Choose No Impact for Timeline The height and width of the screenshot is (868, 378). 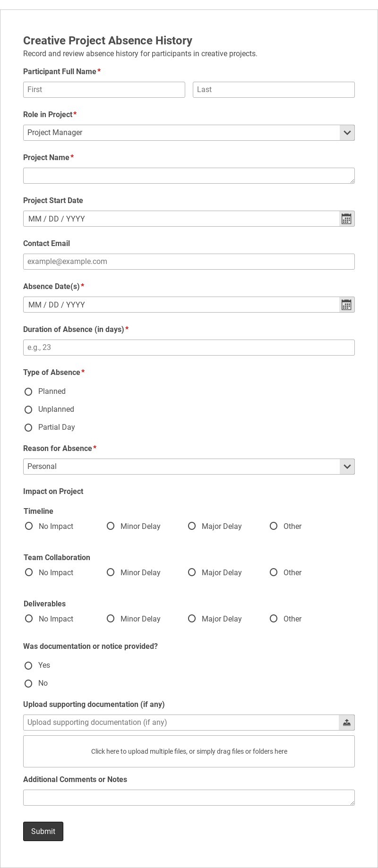(29, 526)
